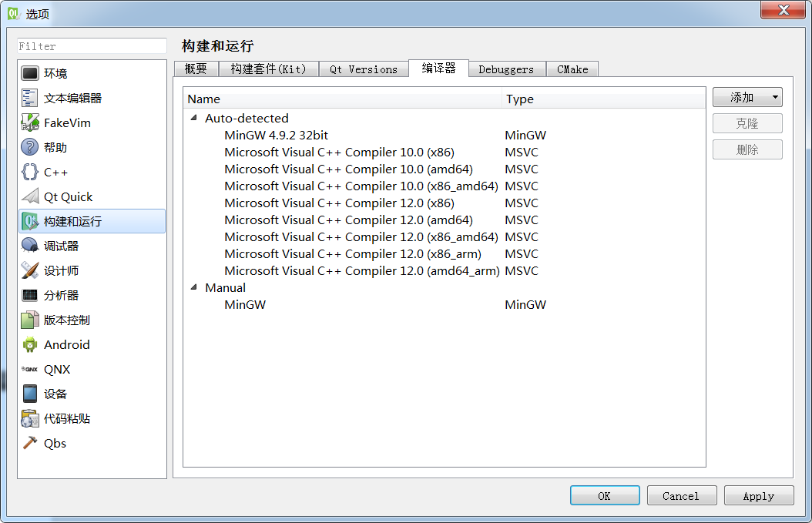Select Visual C++ Compiler 10.0 (x86)
The image size is (812, 523).
339,153
